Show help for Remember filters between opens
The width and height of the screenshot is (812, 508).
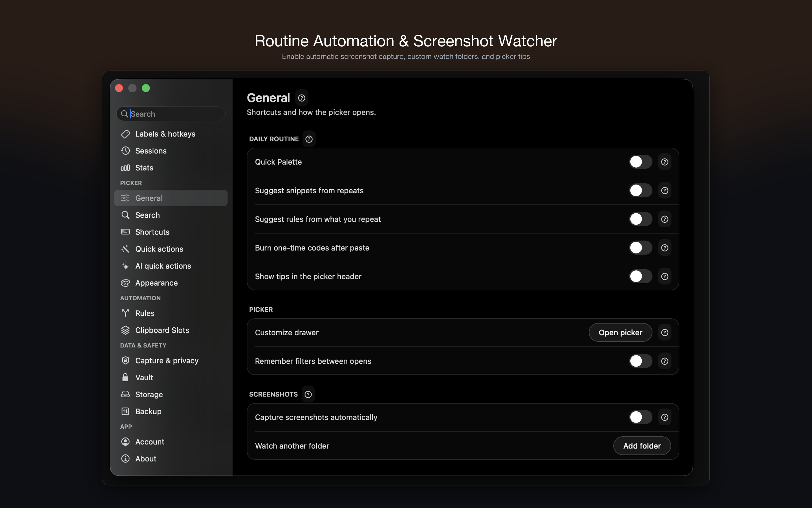pos(664,361)
